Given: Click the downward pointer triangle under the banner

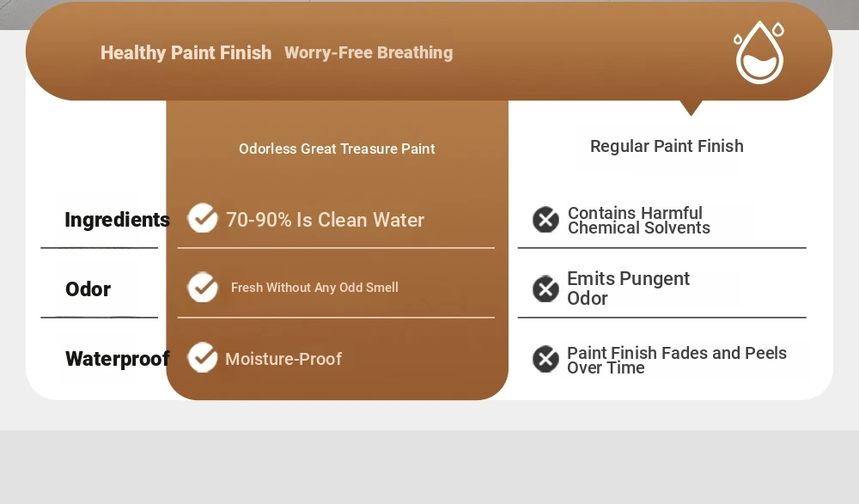Looking at the screenshot, I should [691, 108].
